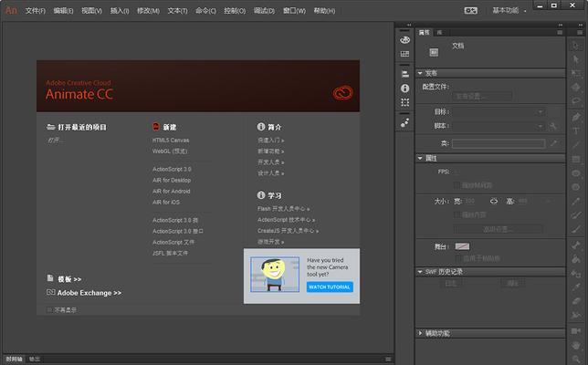Toggle the width-height link icon
The width and height of the screenshot is (588, 365).
coord(494,202)
